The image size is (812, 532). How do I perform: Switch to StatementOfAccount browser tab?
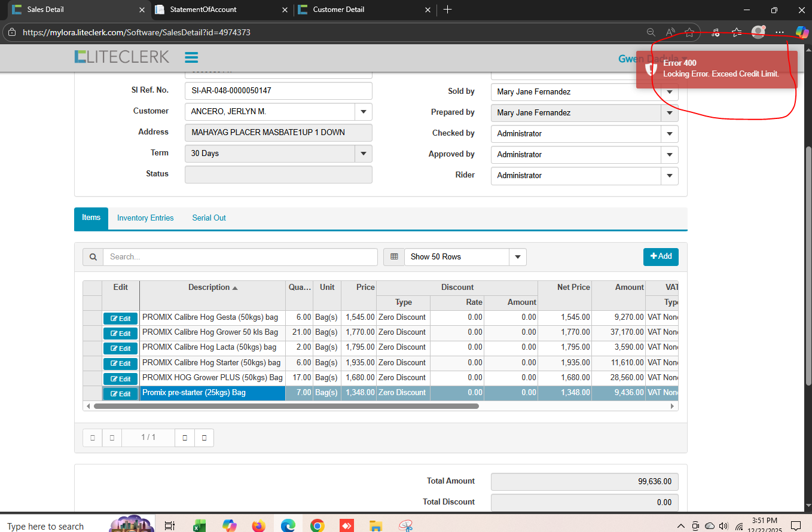pos(203,10)
